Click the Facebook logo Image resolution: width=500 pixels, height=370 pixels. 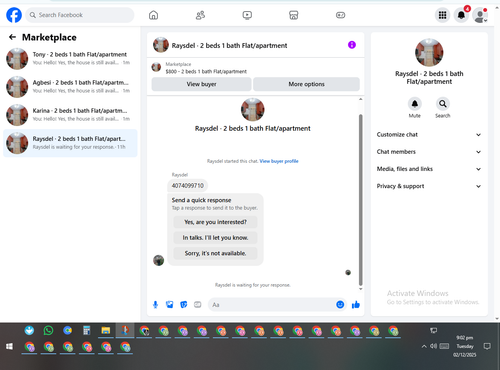[14, 15]
